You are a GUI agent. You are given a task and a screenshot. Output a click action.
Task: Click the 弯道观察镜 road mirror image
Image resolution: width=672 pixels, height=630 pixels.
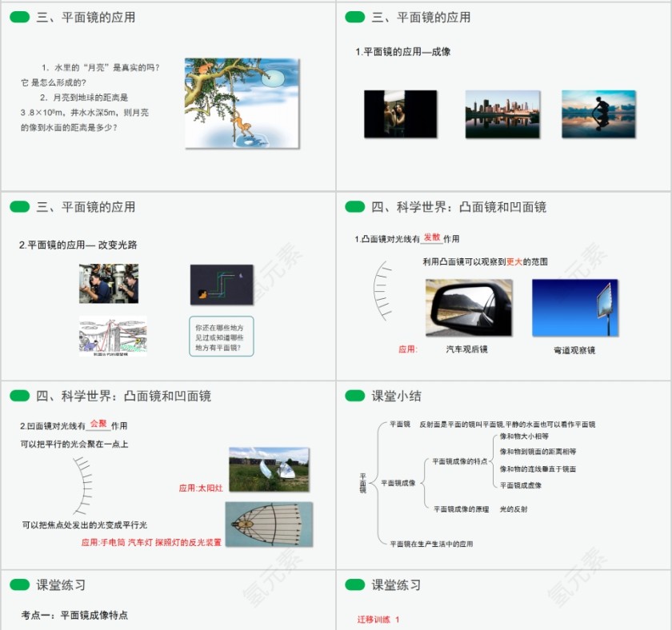576,308
